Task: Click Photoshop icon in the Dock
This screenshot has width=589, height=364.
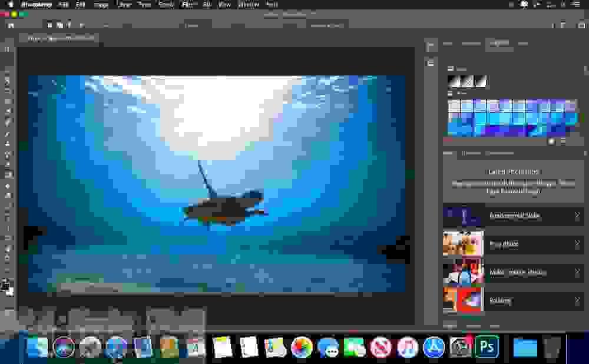Action: (x=487, y=347)
